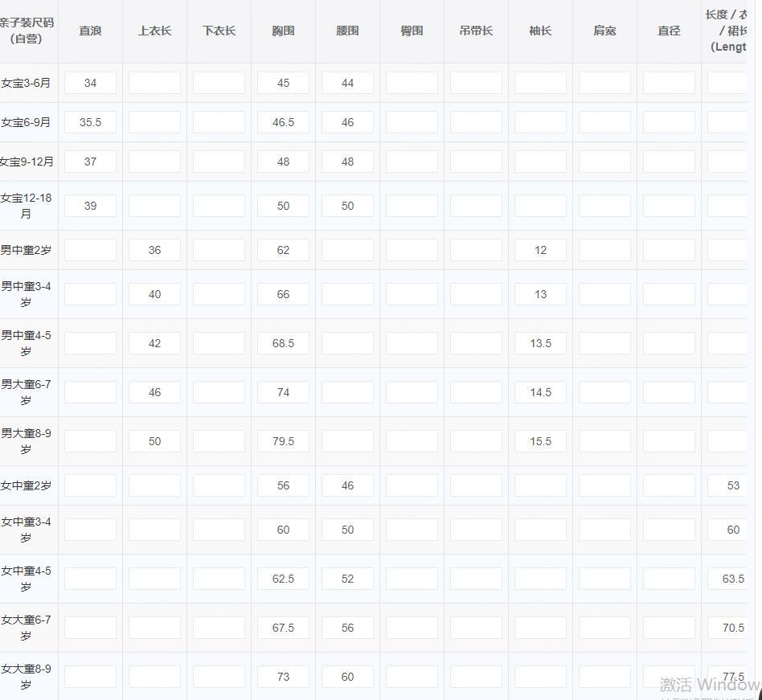Click the 直浪 column header
762x700 pixels.
click(x=90, y=31)
